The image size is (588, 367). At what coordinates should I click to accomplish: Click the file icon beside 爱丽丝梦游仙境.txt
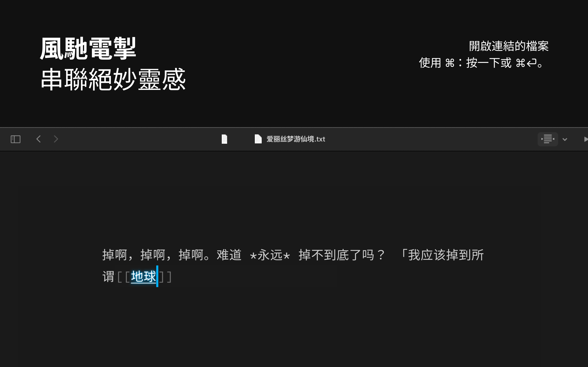pos(258,139)
